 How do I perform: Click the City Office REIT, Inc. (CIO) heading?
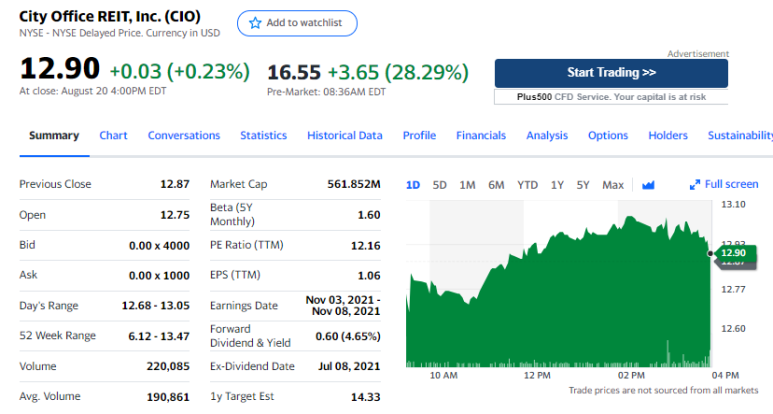110,16
